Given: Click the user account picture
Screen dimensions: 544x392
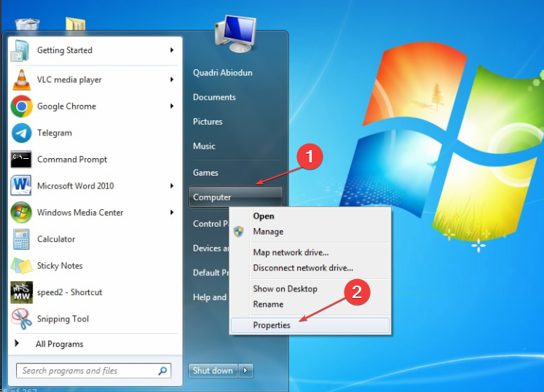Looking at the screenshot, I should coord(236,34).
